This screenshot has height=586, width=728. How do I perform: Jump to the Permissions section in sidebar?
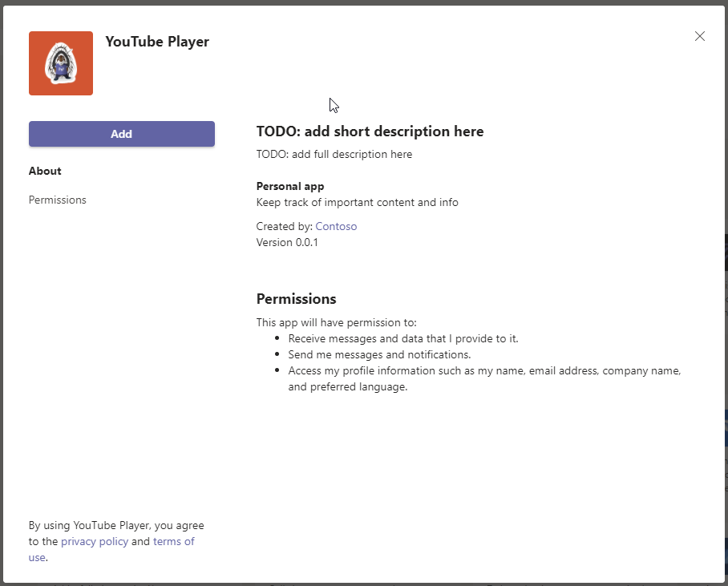click(58, 200)
